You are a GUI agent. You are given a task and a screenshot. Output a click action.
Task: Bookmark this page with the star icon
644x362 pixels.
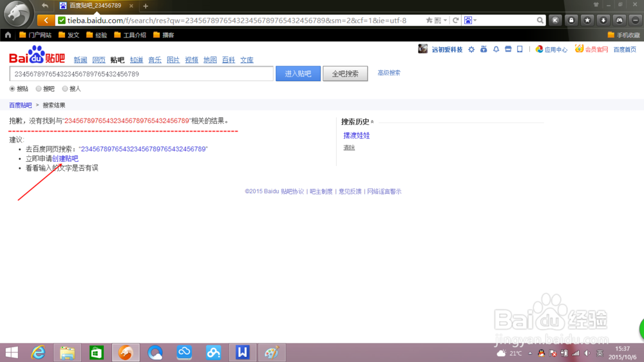pyautogui.click(x=429, y=20)
